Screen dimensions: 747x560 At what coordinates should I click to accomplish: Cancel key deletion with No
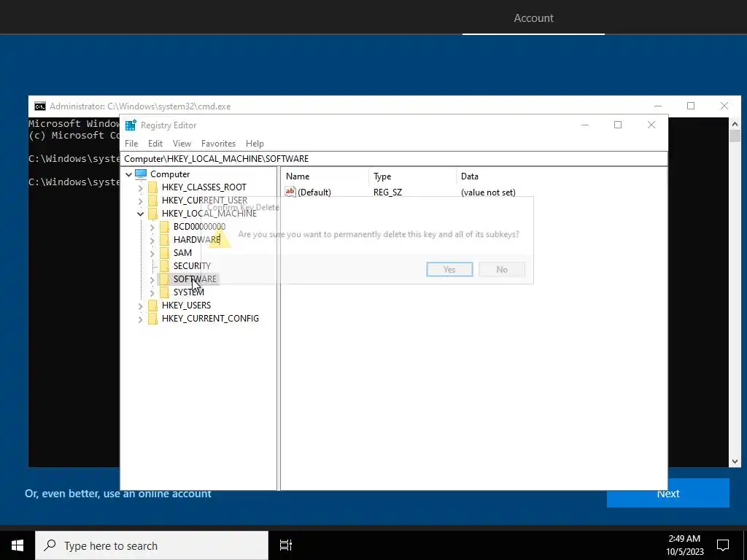coord(502,270)
